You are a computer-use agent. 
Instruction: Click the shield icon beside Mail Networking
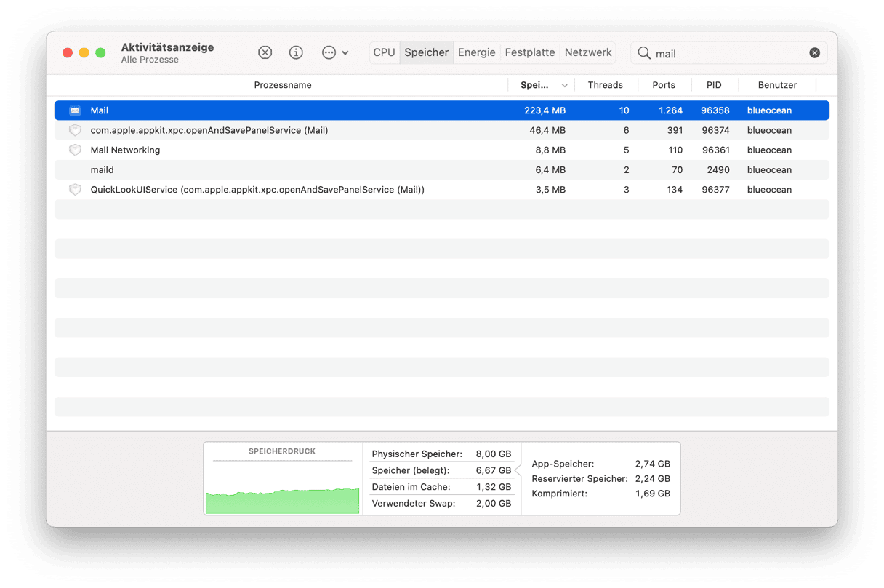[75, 150]
